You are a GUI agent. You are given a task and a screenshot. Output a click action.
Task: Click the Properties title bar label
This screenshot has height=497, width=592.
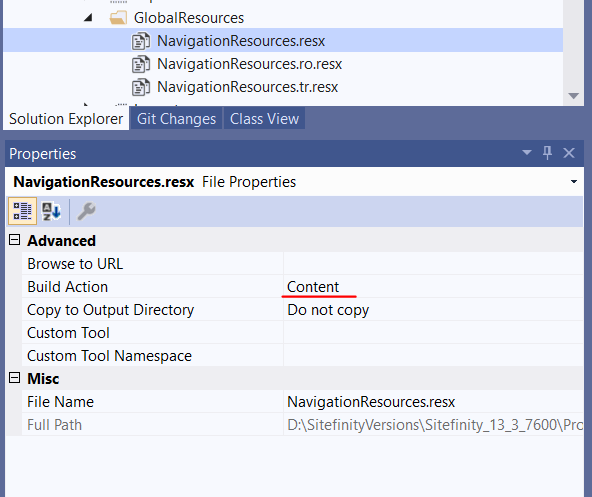tap(43, 154)
